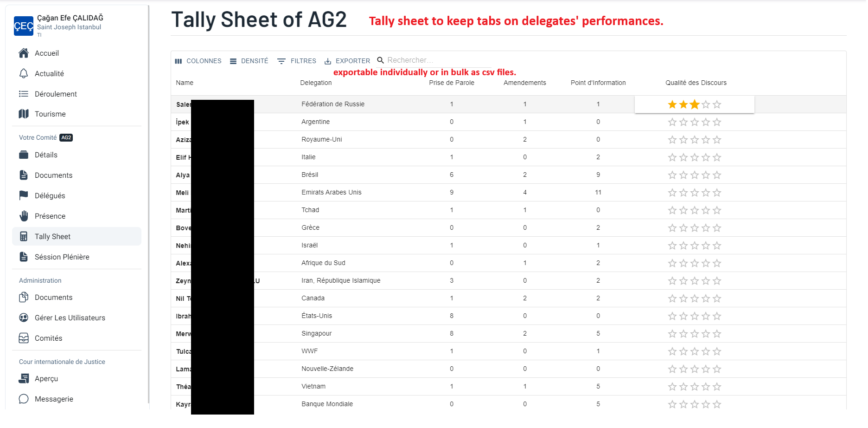This screenshot has height=428, width=868.
Task: Open FILTRES to filter the table
Action: (x=296, y=61)
